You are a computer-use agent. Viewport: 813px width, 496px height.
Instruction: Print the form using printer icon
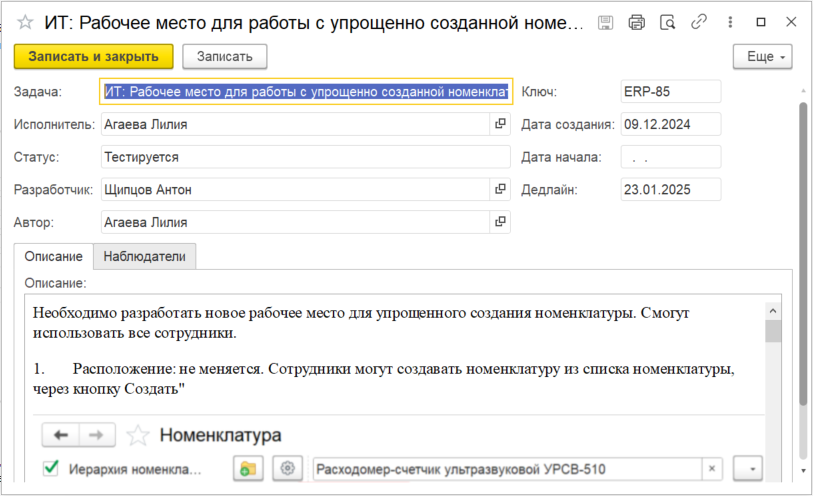(x=637, y=22)
